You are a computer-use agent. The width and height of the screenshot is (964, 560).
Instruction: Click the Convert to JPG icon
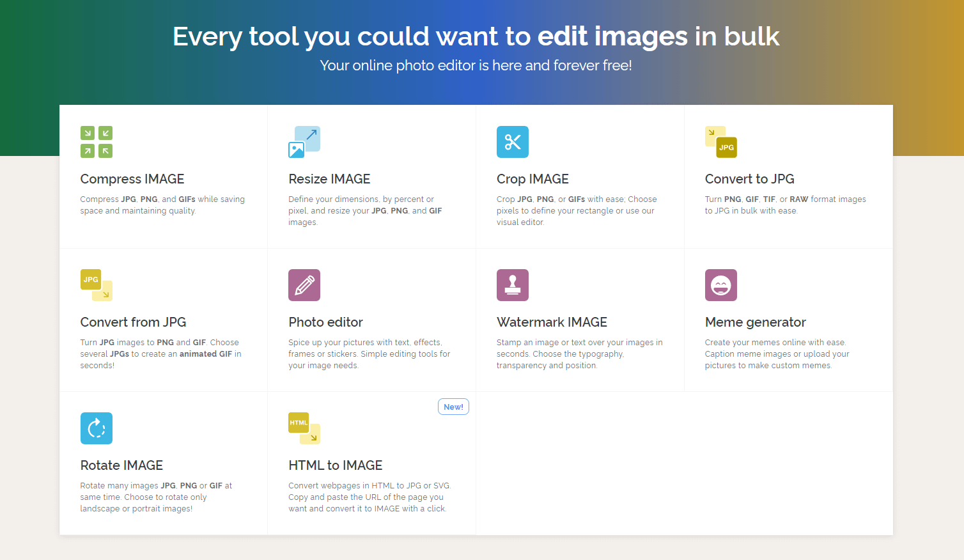tap(721, 142)
